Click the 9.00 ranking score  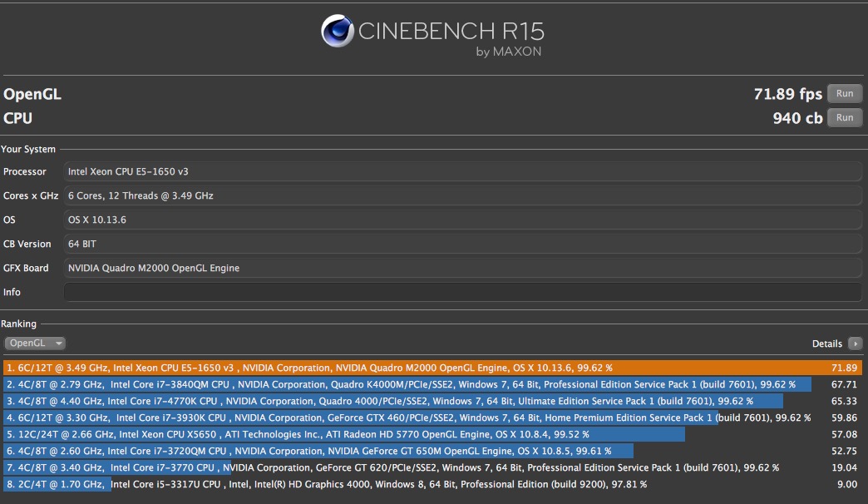coord(847,484)
